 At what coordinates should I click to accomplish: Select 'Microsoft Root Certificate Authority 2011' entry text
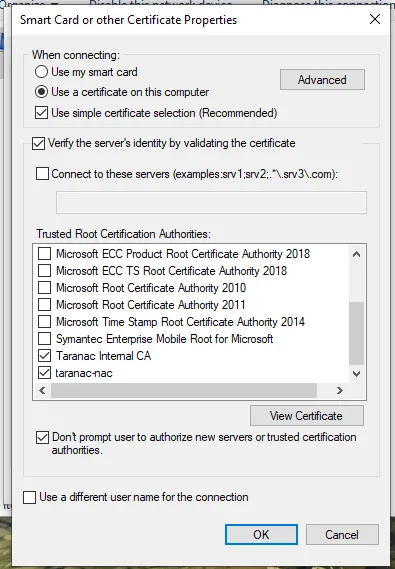click(x=151, y=305)
